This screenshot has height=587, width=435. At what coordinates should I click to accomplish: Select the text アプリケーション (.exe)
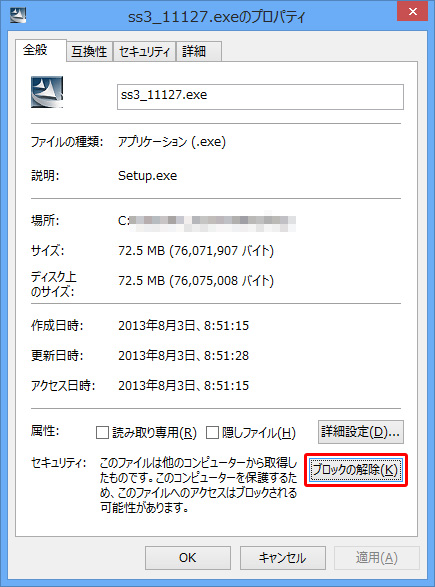(172, 142)
